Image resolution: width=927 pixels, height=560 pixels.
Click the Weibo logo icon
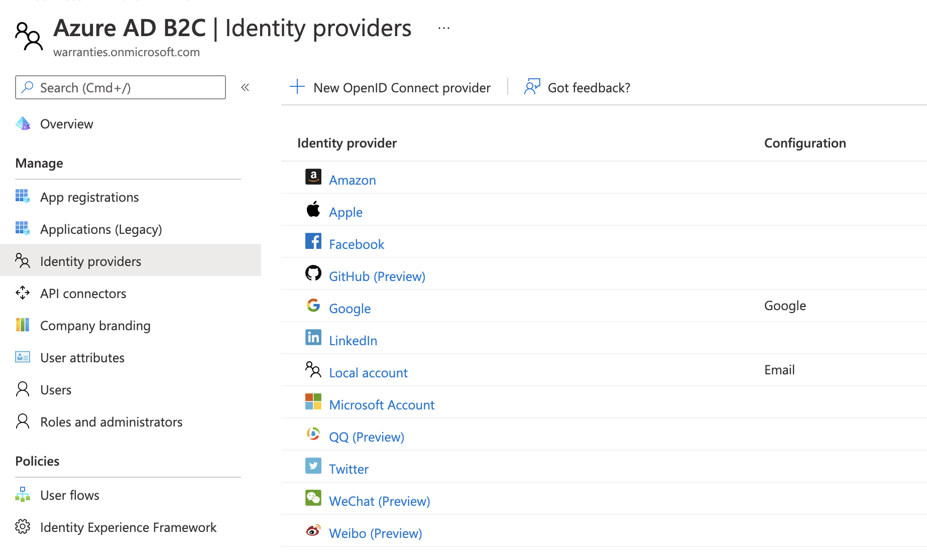[313, 530]
